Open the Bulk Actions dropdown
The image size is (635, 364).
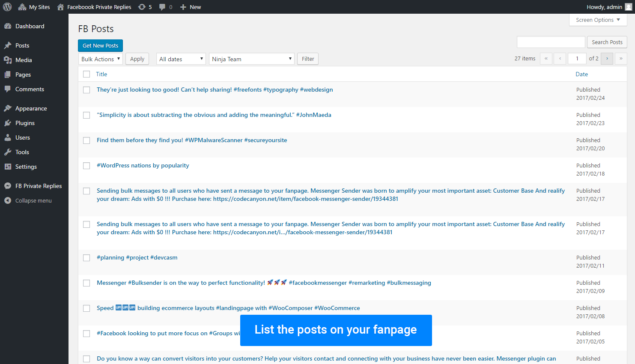(x=101, y=59)
